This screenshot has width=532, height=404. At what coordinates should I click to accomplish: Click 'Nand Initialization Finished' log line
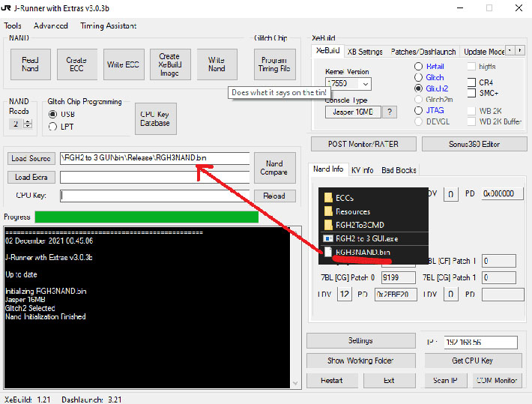[x=46, y=317]
